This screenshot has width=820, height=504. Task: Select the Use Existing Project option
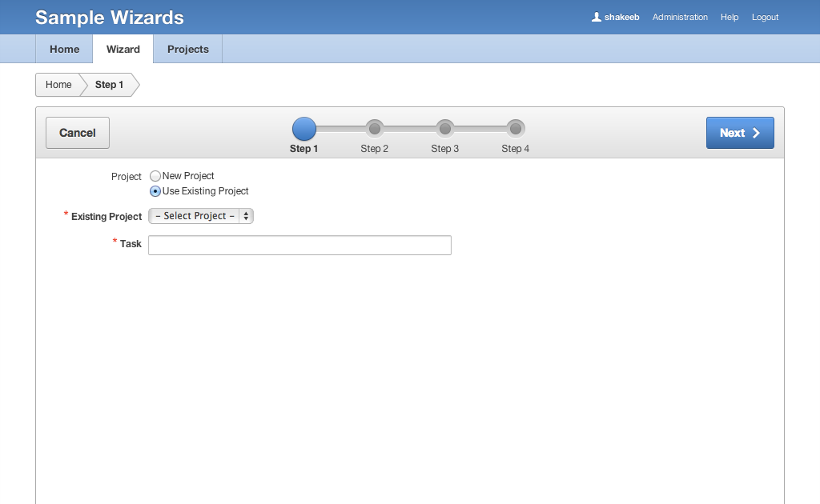(155, 191)
